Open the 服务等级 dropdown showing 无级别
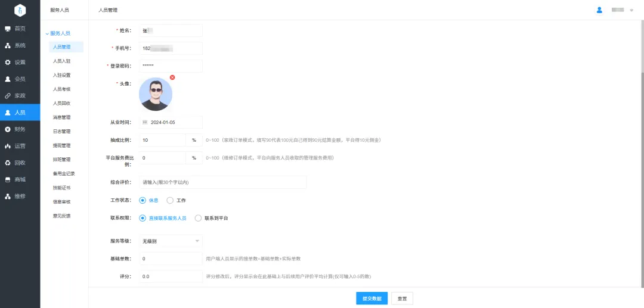The width and height of the screenshot is (644, 308). (171, 241)
